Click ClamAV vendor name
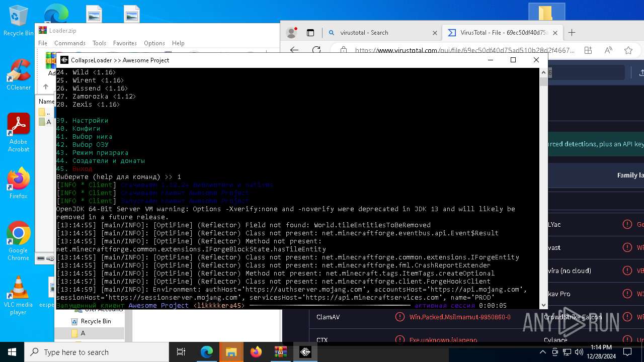 (327, 317)
